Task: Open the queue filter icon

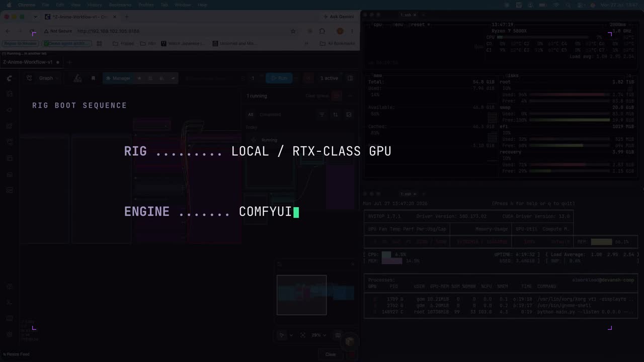Action: pyautogui.click(x=322, y=115)
